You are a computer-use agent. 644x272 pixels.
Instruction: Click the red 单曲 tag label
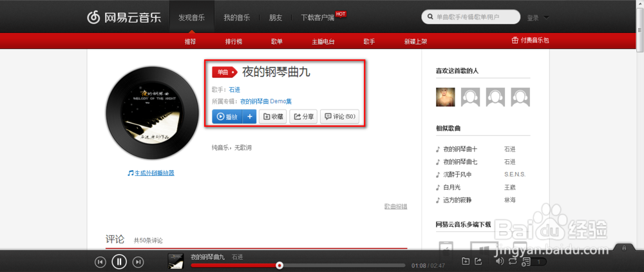(225, 72)
